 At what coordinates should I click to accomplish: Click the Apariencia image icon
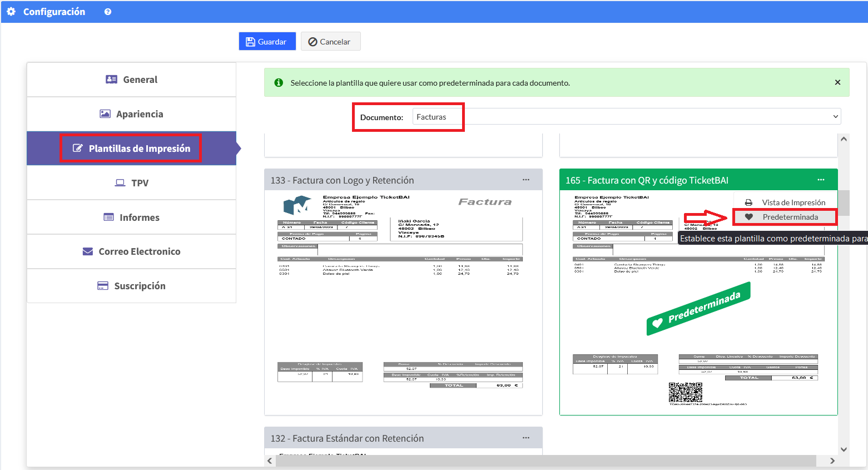[105, 114]
